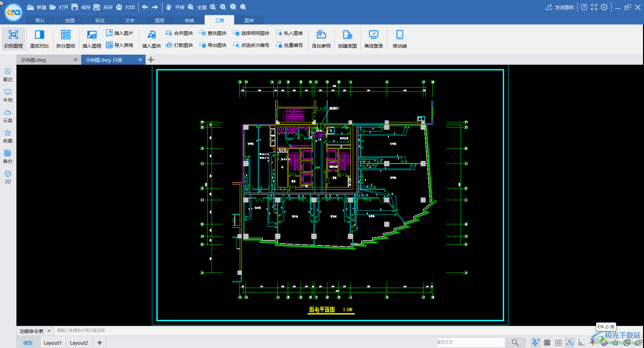Choose 导入表格 import table
Screen dimensions: 644x348
[x=119, y=45]
